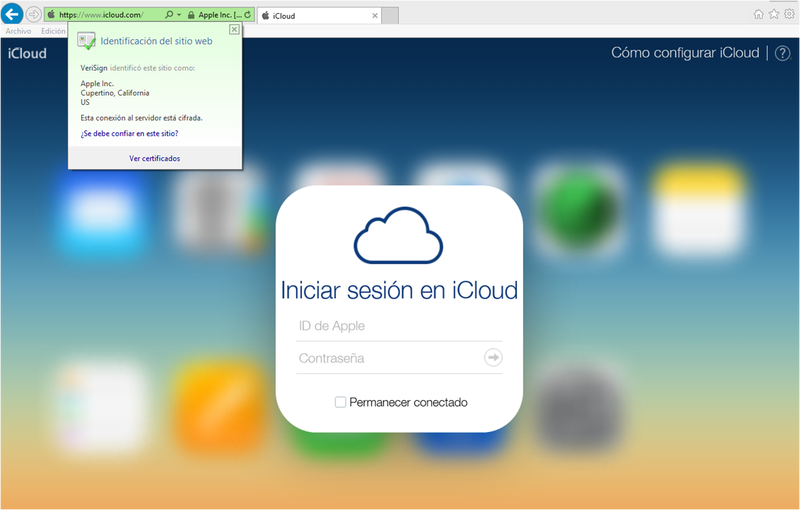Click the Apple Inc. certificate label
800x510 pixels.
219,15
